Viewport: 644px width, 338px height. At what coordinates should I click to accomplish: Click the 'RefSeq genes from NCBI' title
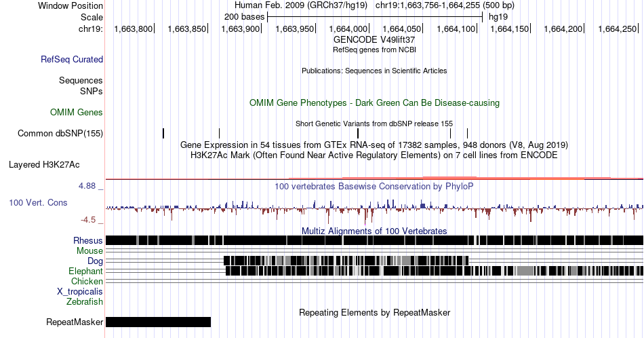pyautogui.click(x=374, y=50)
